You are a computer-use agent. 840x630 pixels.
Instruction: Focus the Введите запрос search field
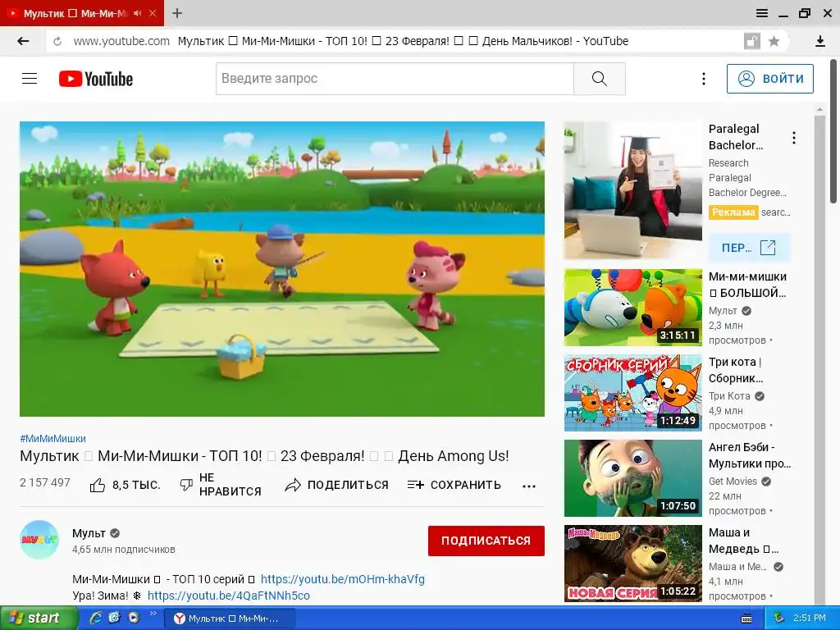pos(395,79)
